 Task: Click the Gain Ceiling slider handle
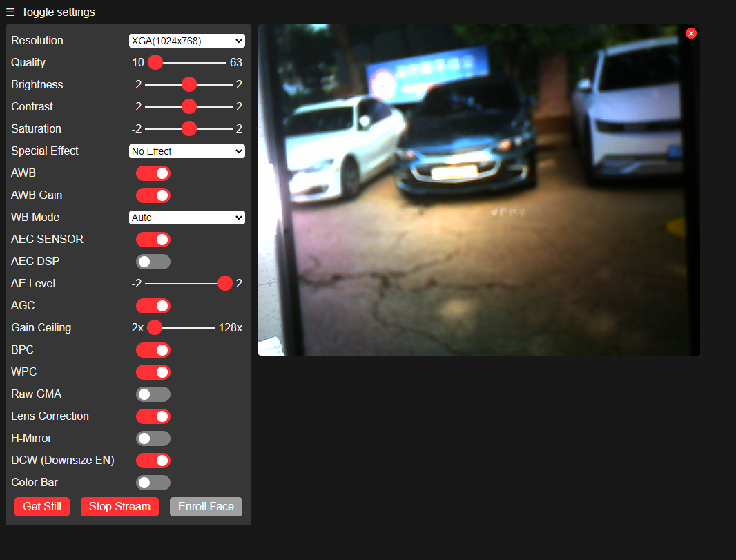155,327
